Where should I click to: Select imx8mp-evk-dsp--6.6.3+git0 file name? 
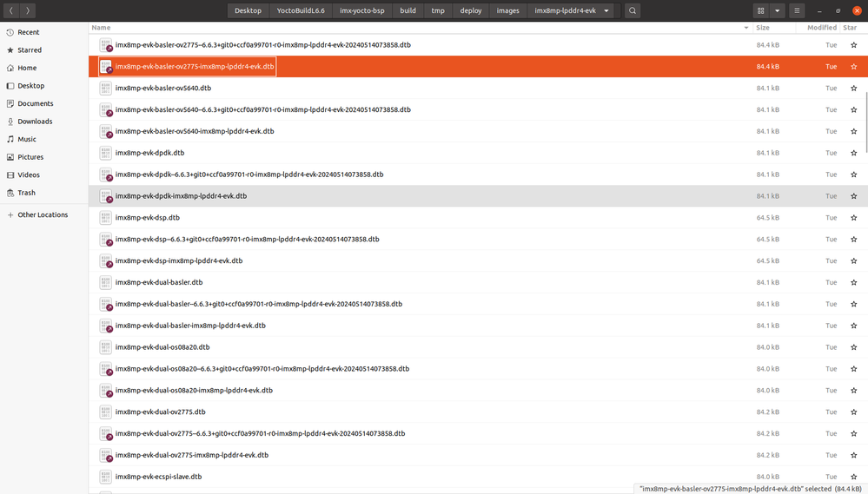coord(247,239)
